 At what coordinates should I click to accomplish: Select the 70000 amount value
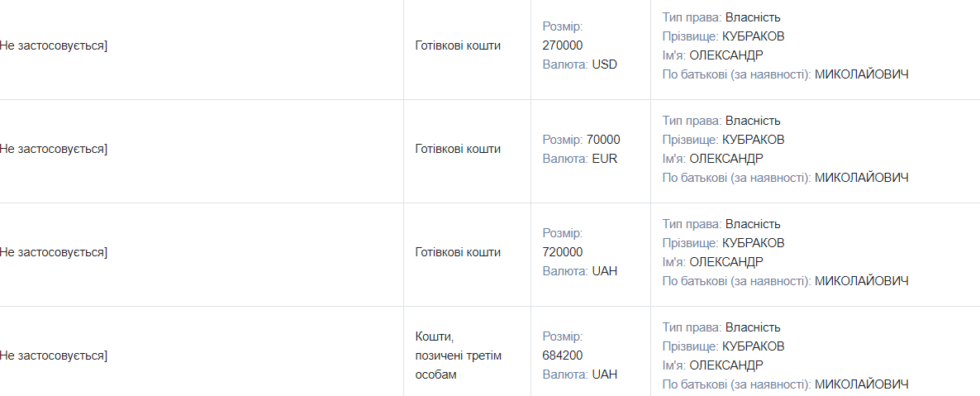603,140
